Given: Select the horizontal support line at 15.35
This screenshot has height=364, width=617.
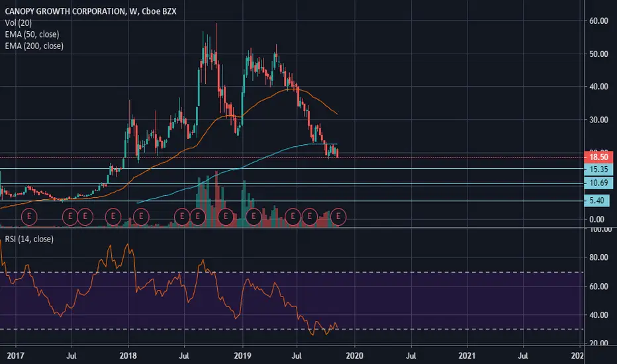Looking at the screenshot, I should click(291, 168).
